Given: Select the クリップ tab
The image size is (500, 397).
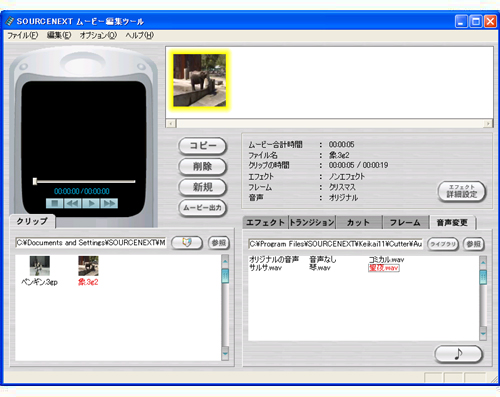Looking at the screenshot, I should [x=32, y=221].
